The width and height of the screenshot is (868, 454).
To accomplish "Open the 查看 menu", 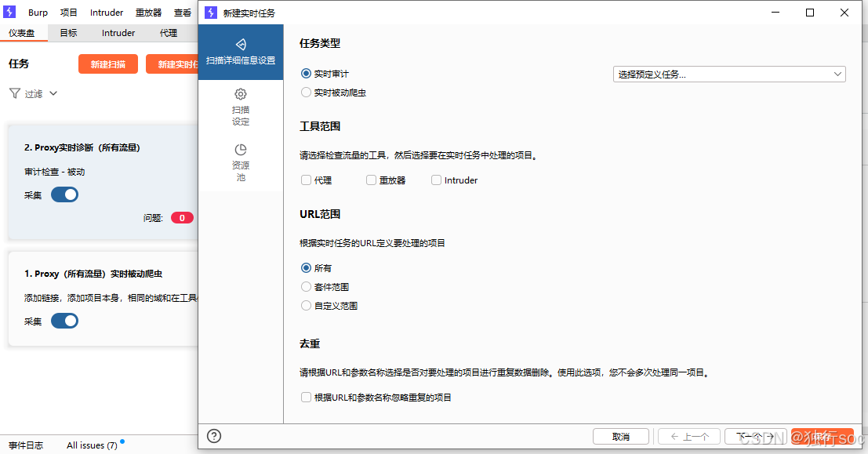I will (183, 13).
